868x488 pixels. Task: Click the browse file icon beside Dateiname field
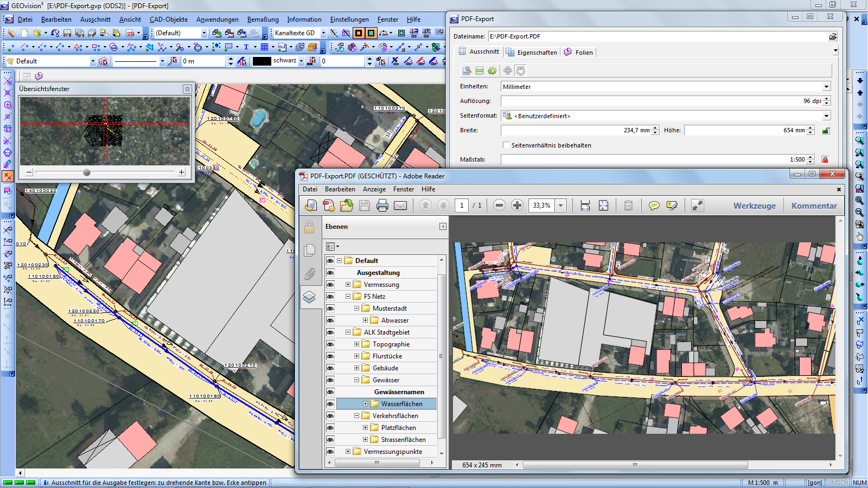833,36
